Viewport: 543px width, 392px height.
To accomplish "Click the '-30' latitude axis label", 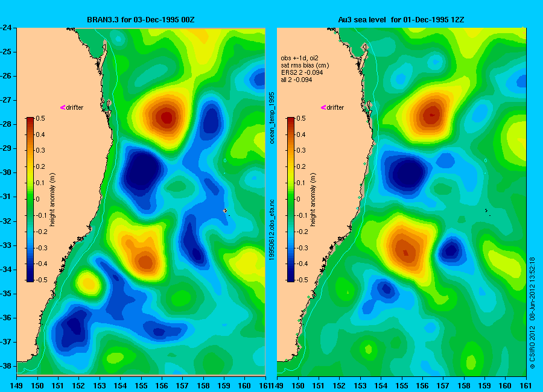I will [7, 172].
